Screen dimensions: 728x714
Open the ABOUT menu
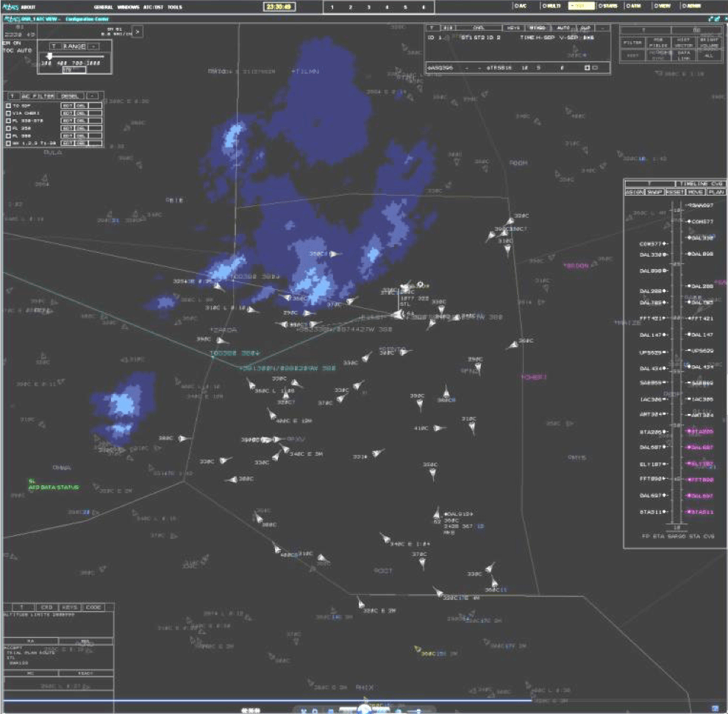pyautogui.click(x=28, y=7)
